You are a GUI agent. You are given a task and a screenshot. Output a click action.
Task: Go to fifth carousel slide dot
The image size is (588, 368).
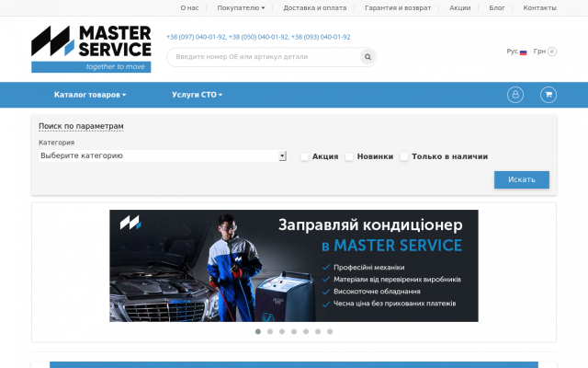[306, 331]
